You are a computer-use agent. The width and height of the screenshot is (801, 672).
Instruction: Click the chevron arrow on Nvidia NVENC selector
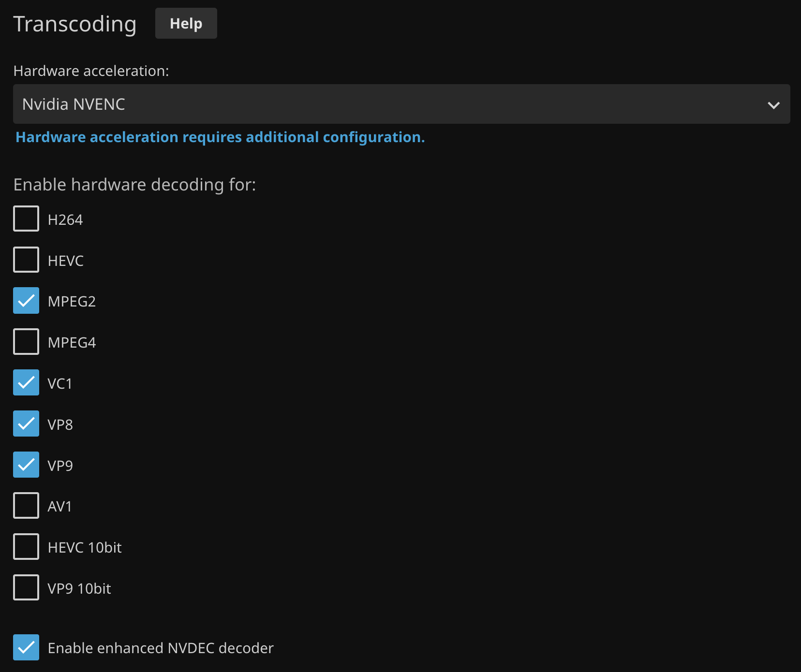(773, 105)
